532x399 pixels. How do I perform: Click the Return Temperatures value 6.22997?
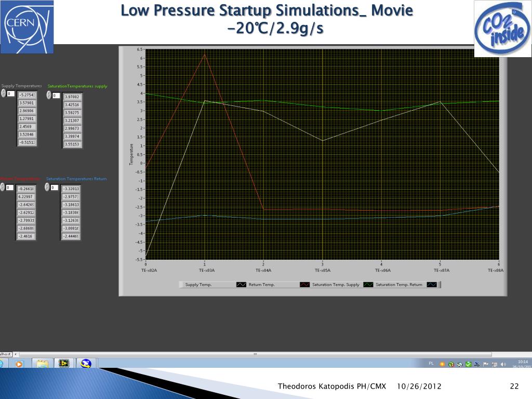[x=26, y=197]
